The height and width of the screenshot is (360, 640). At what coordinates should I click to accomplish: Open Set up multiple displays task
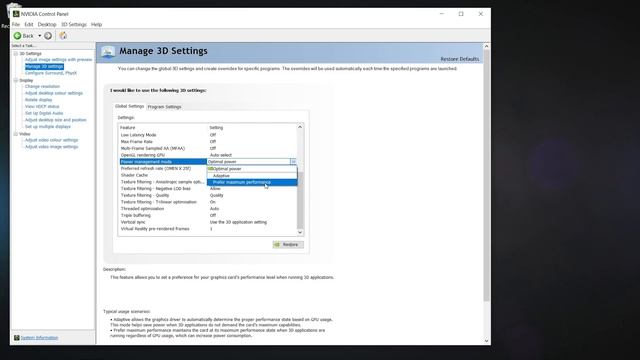coord(47,127)
